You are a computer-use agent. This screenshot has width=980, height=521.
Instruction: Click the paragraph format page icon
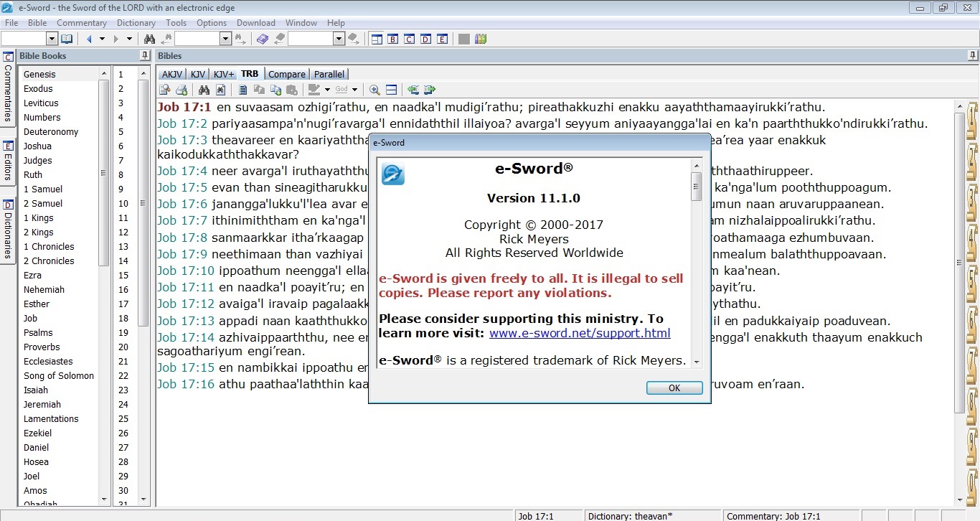(242, 90)
